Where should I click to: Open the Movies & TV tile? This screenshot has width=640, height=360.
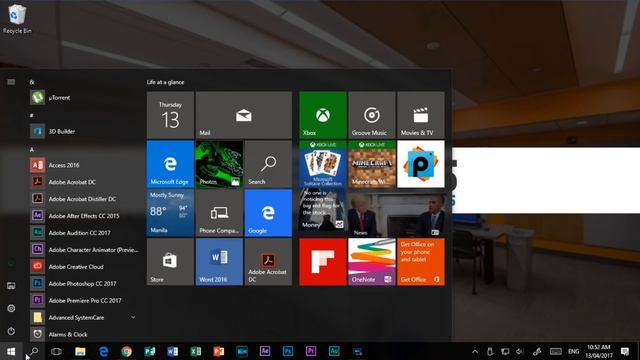click(421, 115)
